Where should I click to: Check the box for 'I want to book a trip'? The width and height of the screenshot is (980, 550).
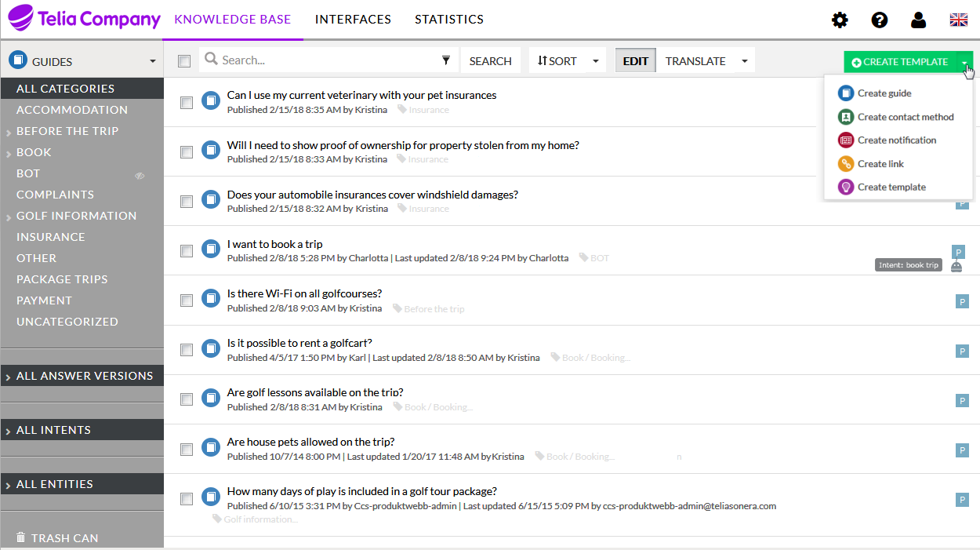click(187, 251)
